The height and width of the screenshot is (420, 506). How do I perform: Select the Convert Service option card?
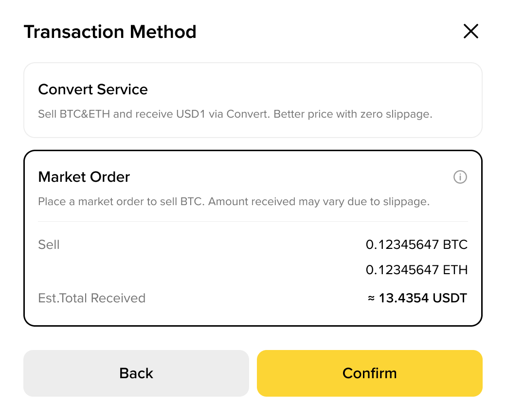253,100
